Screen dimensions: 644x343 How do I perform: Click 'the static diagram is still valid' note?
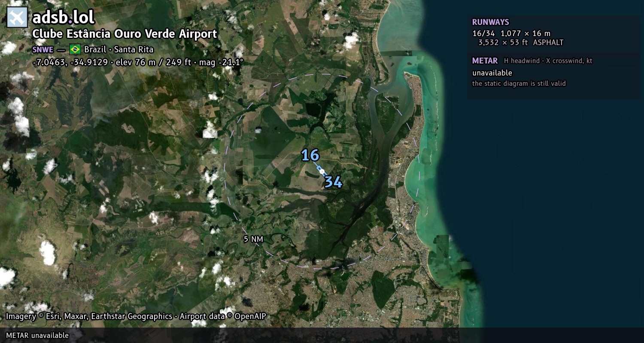(x=519, y=84)
